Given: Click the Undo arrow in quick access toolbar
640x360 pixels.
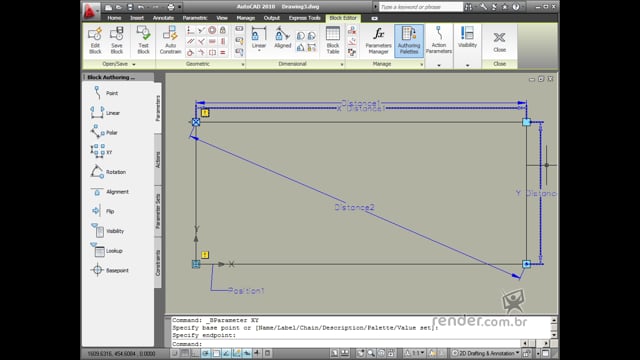Looking at the screenshot, I should 141,7.
